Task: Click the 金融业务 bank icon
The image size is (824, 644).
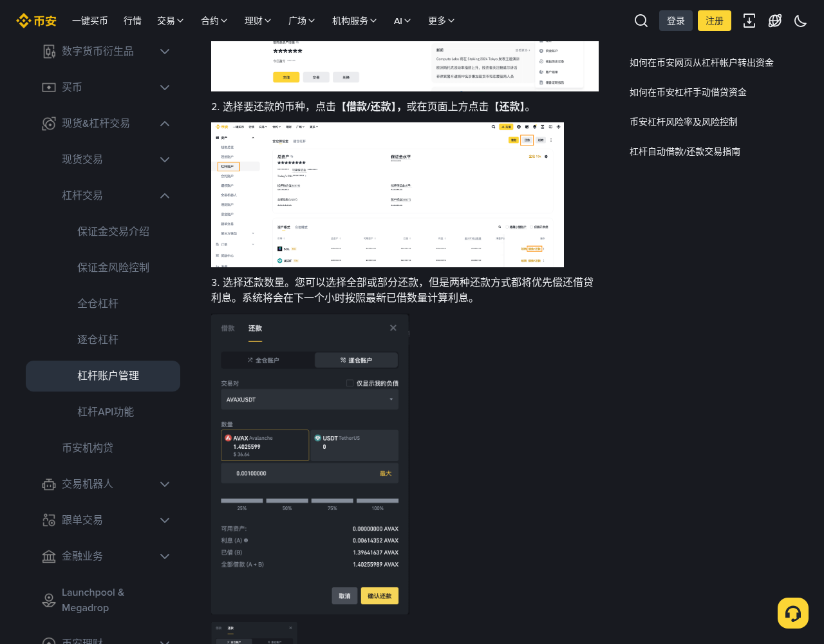Action: (x=49, y=556)
